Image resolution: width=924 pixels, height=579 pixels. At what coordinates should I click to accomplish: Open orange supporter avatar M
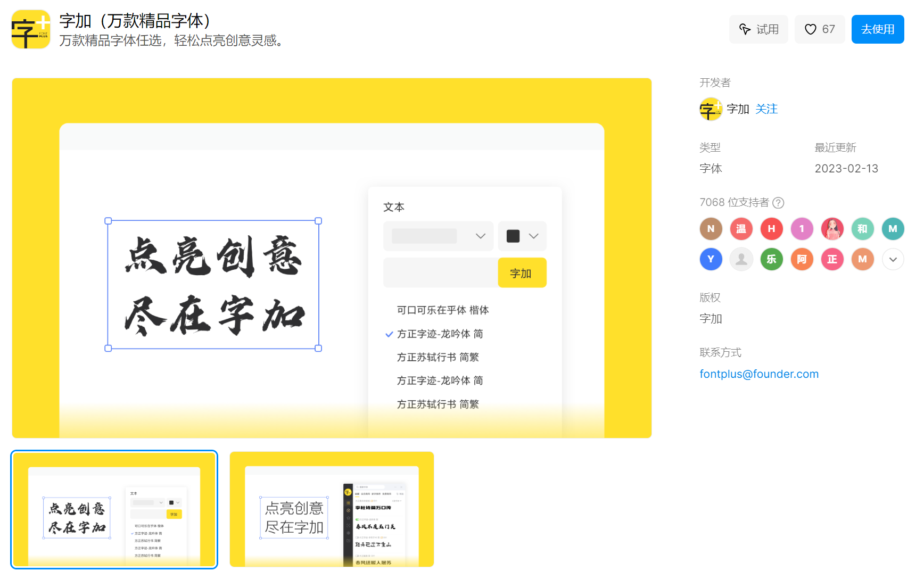[x=863, y=259]
